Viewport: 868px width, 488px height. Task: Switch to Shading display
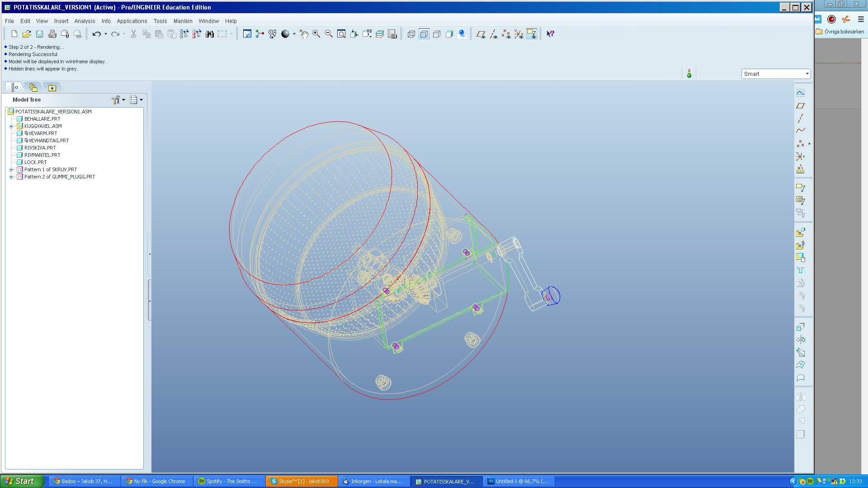coord(449,34)
